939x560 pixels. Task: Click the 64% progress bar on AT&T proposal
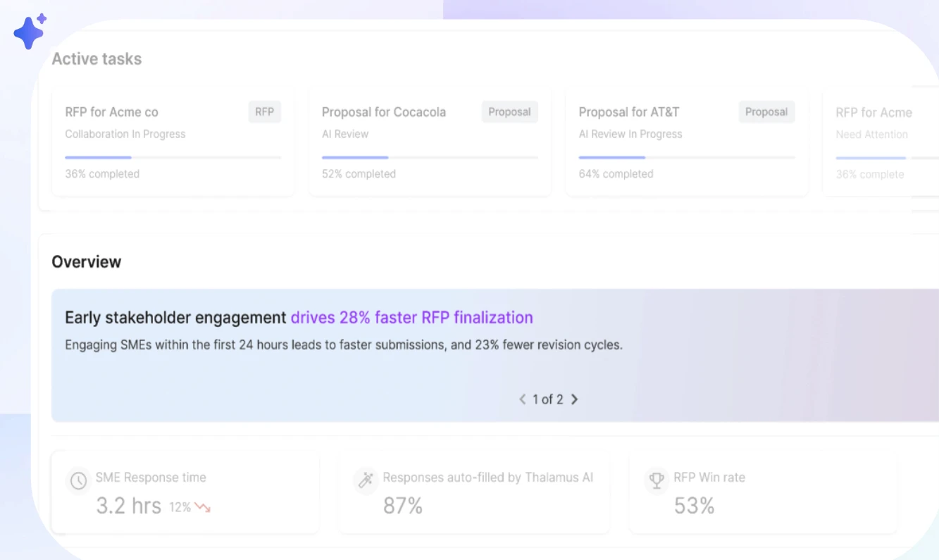(x=687, y=158)
